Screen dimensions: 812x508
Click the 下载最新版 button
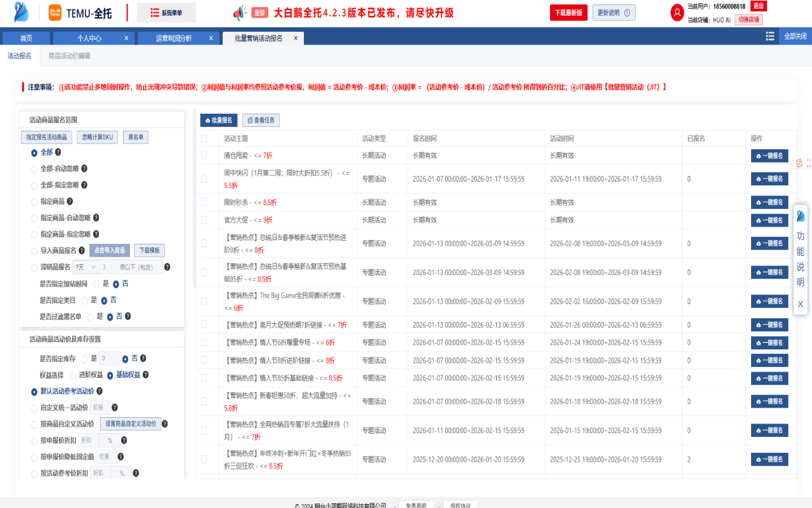point(568,13)
